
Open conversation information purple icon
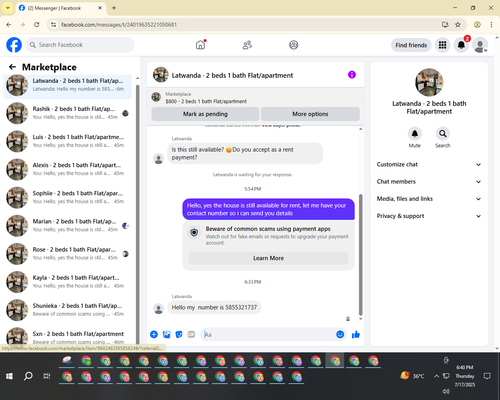[352, 75]
